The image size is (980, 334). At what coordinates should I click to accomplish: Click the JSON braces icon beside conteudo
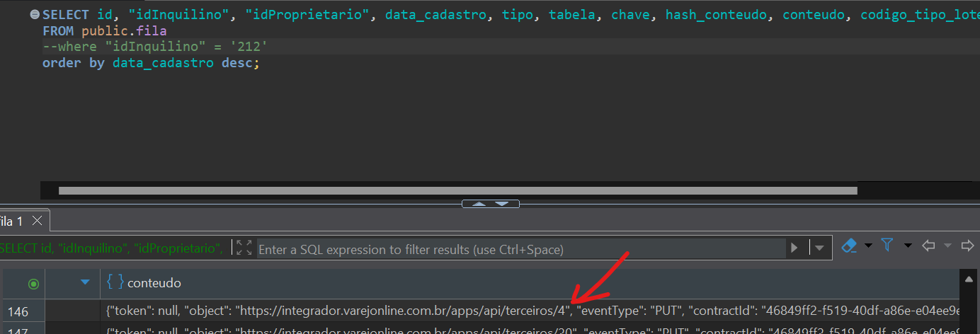point(115,282)
